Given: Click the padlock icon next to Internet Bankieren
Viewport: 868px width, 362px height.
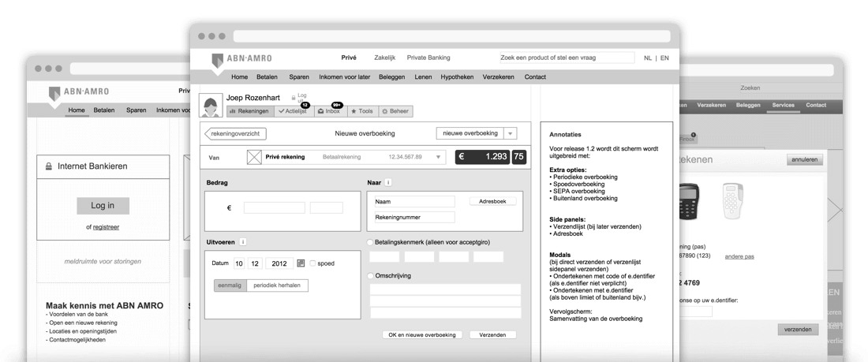Looking at the screenshot, I should (49, 166).
